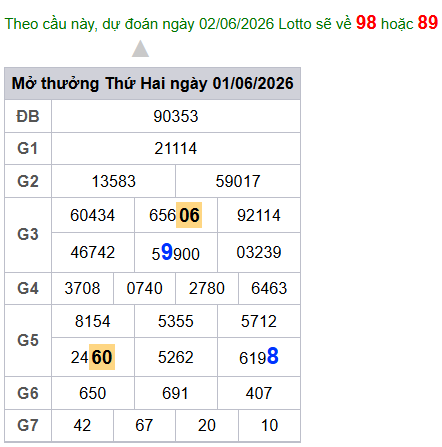Click the G7 number 42
This screenshot has width=442, height=447.
pos(82,426)
